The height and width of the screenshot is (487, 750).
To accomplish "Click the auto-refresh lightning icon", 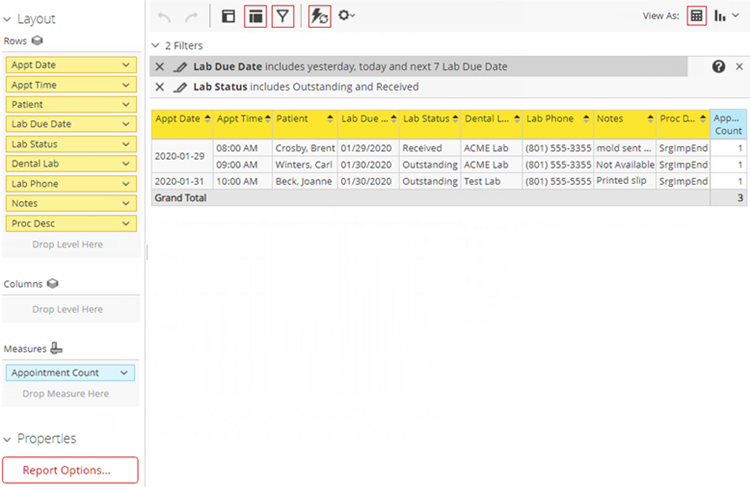I will pyautogui.click(x=320, y=16).
